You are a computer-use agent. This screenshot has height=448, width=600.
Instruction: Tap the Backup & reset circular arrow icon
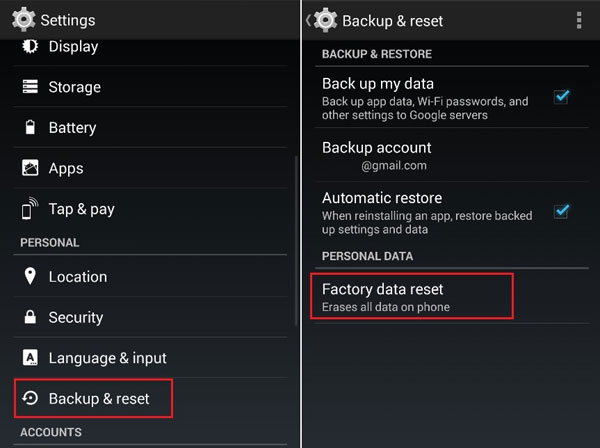coord(30,399)
